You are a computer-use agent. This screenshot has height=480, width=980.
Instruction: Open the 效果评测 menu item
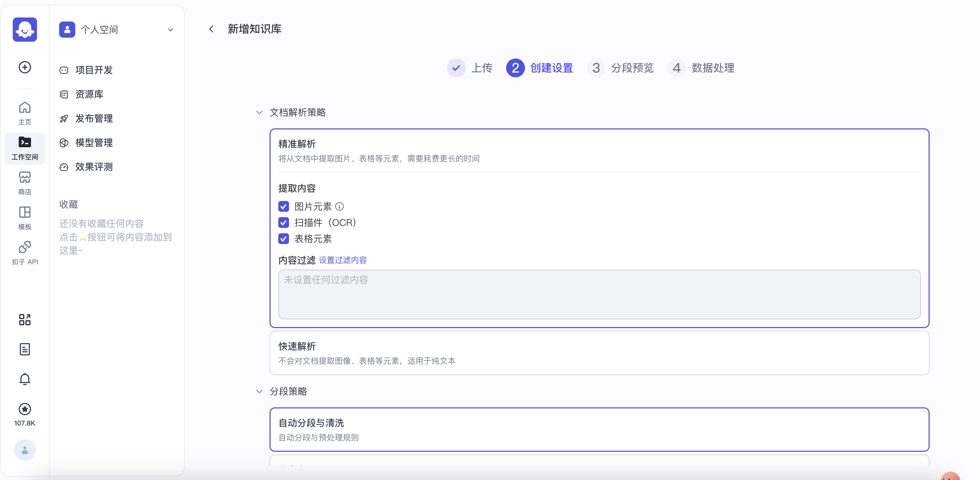pos(93,167)
